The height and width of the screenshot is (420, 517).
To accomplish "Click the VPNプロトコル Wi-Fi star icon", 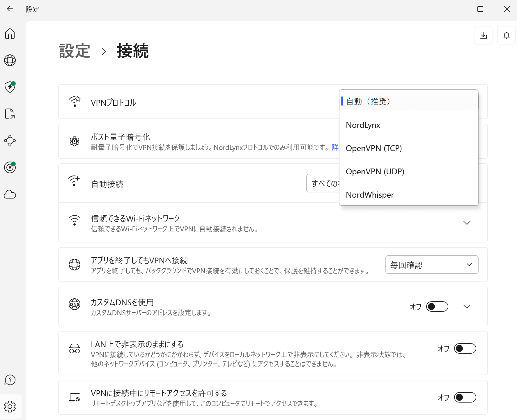I will pyautogui.click(x=75, y=102).
